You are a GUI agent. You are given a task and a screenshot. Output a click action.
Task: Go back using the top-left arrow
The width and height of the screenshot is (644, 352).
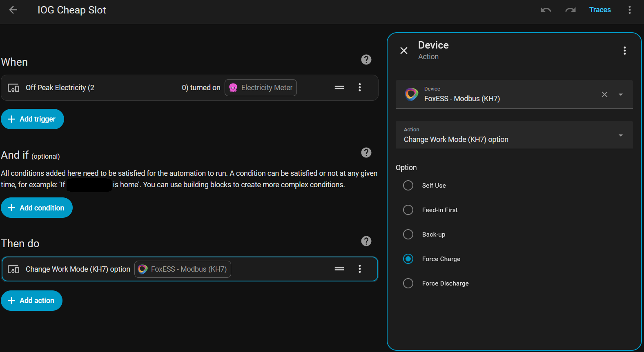[13, 10]
